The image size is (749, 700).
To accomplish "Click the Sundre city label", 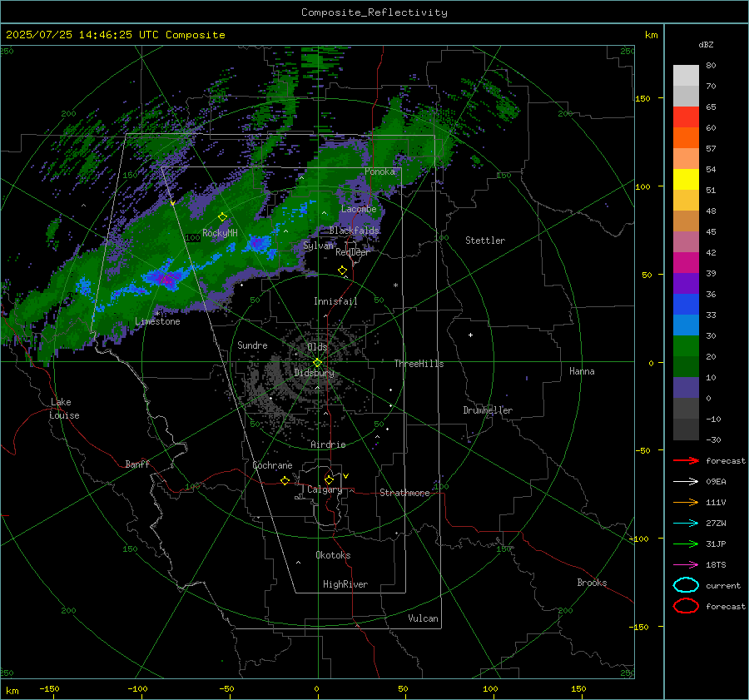I will pos(252,345).
